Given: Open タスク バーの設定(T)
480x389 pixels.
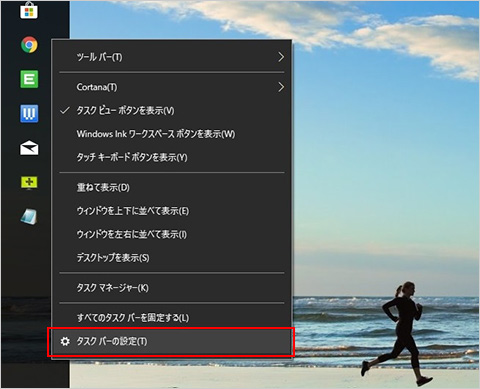Looking at the screenshot, I should [172, 342].
